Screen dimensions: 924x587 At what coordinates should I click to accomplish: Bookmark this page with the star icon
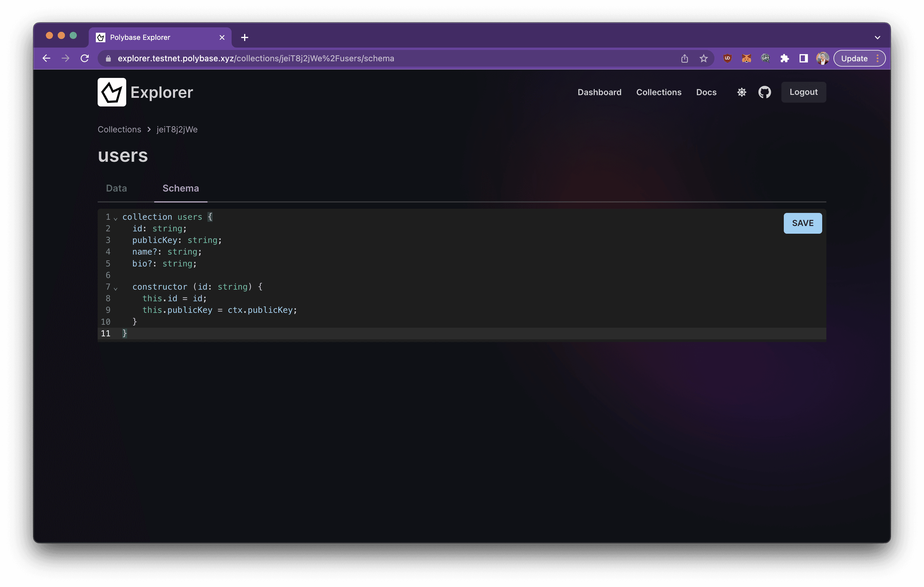click(703, 58)
